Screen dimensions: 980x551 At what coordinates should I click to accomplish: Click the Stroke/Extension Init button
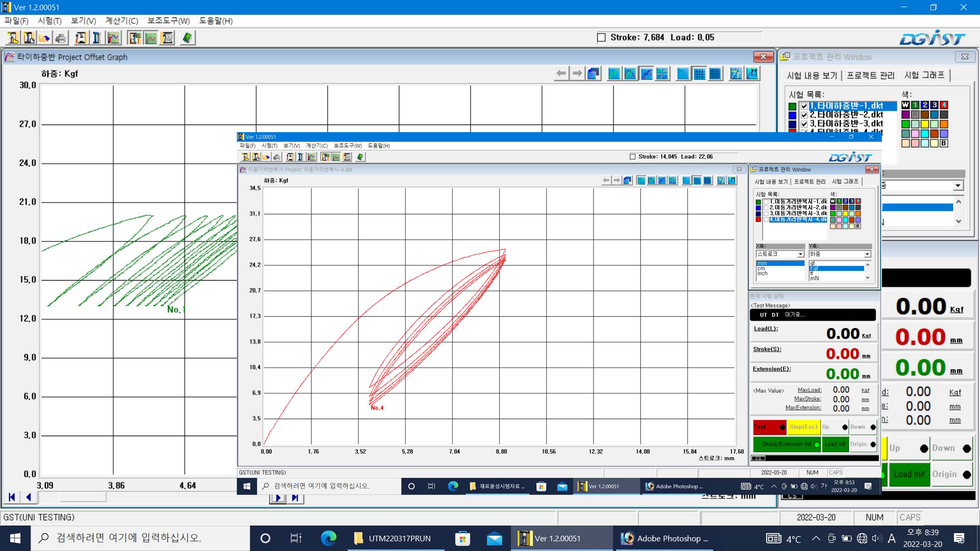(x=787, y=444)
